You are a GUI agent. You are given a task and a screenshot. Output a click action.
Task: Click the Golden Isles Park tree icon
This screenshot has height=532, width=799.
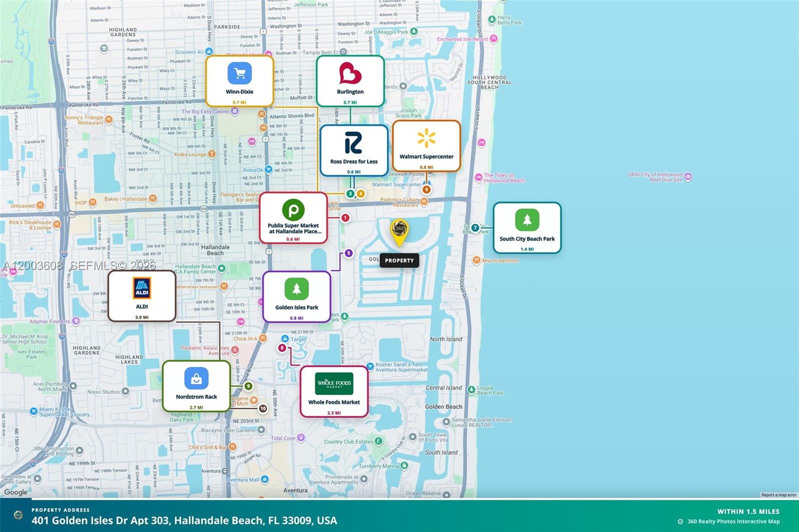pos(297,288)
